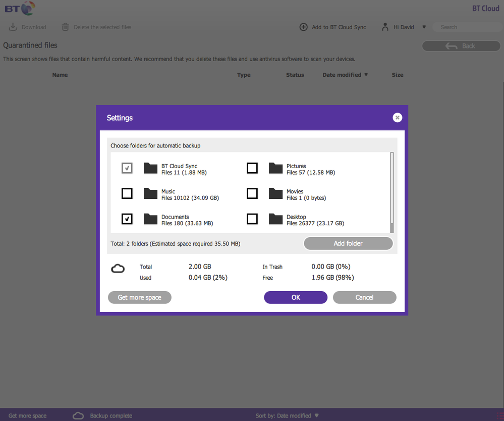Click the user profile person icon
504x421 pixels.
tap(385, 27)
